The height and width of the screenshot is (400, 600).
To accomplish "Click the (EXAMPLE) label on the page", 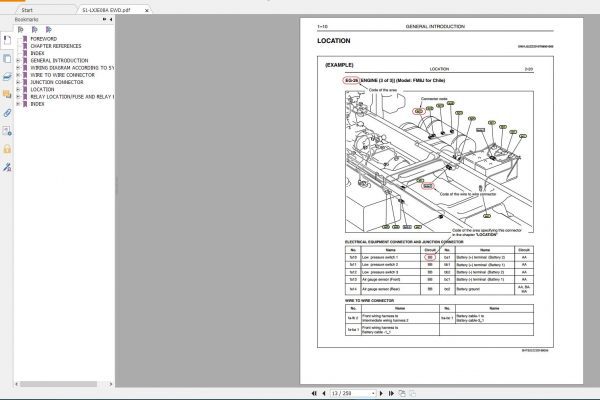I will click(339, 65).
